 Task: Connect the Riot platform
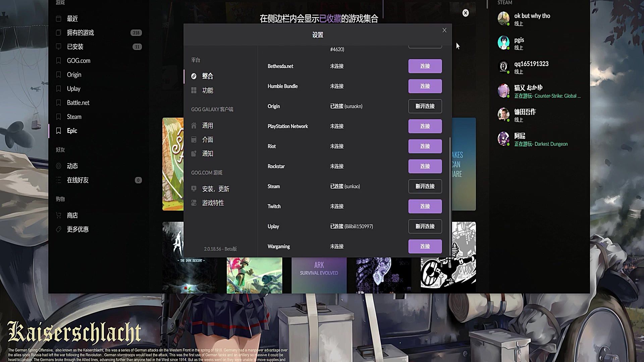tap(425, 146)
